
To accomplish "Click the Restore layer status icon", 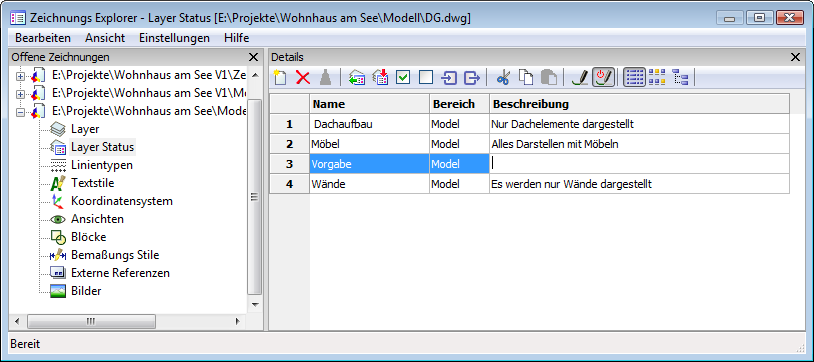I will (x=357, y=78).
